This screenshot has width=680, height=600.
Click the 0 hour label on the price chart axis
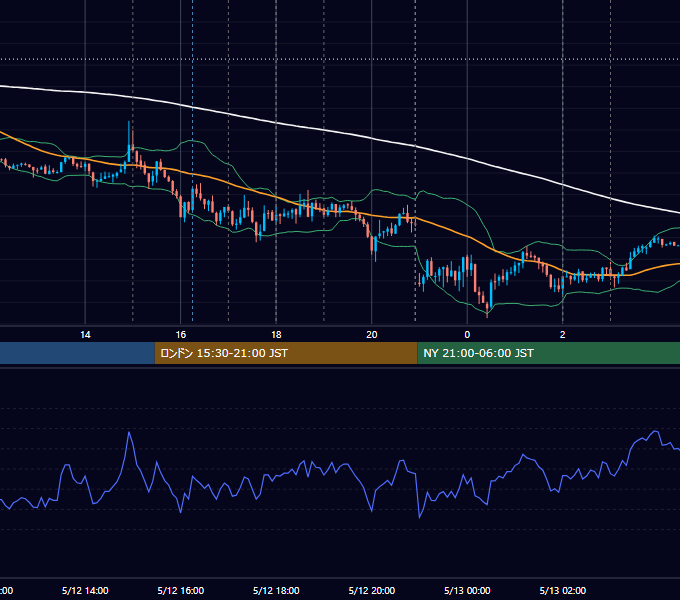(467, 335)
